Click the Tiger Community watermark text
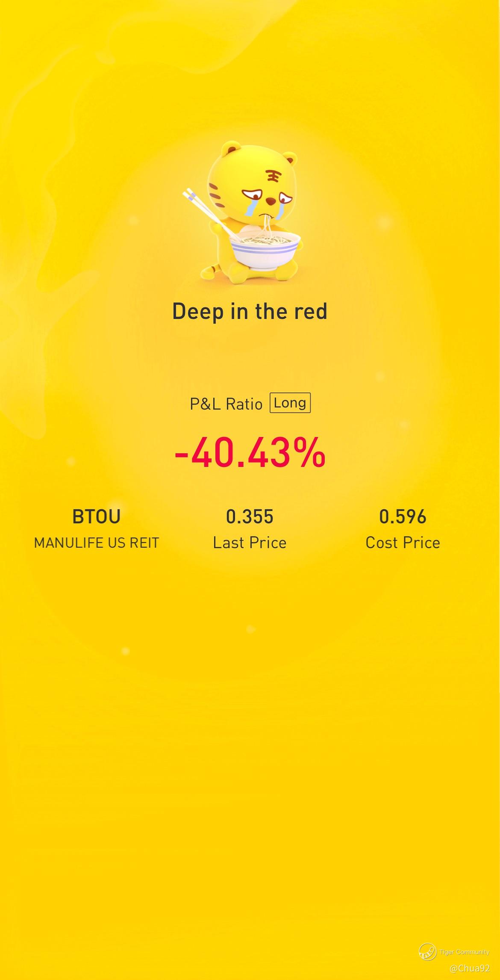This screenshot has width=500, height=980. tap(464, 952)
